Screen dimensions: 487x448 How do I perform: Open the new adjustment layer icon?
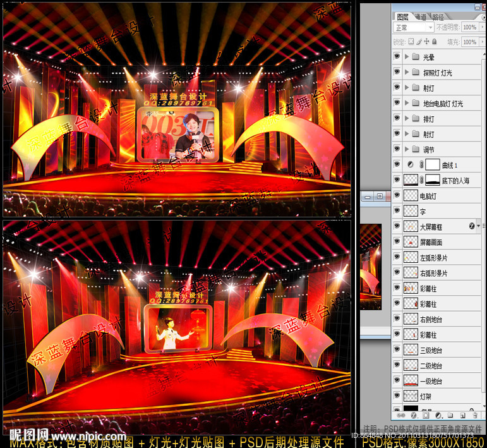tap(438, 415)
